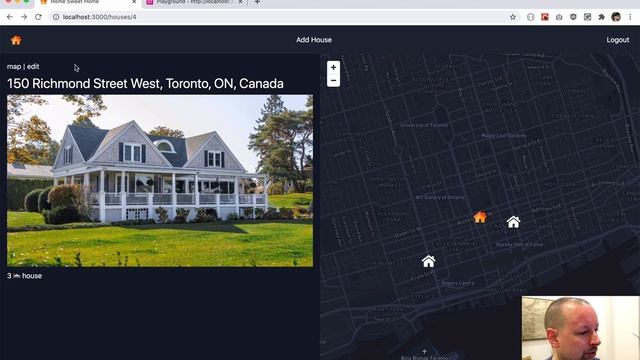Click the address heading 150 Richmond Street West

(x=145, y=84)
